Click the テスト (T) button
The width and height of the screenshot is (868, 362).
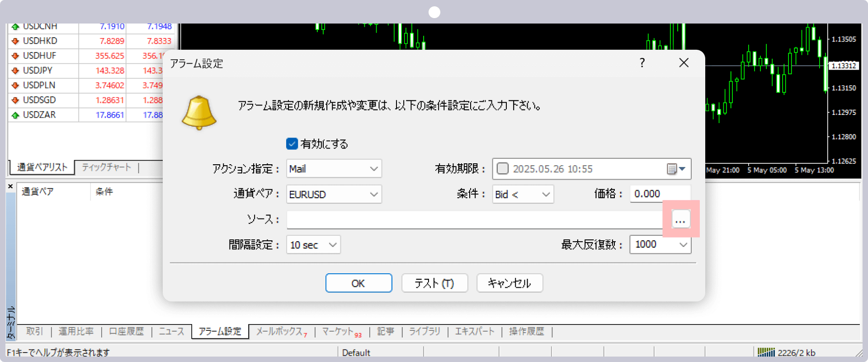point(434,283)
